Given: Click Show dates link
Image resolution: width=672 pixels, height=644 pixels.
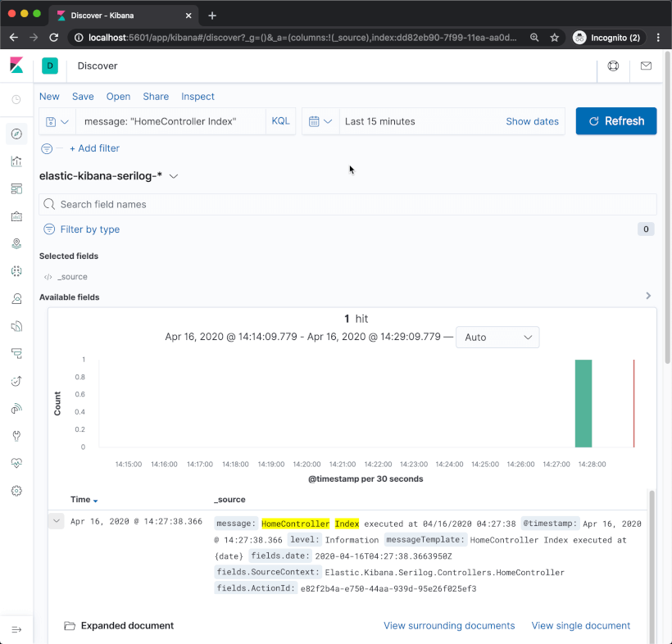Looking at the screenshot, I should pos(532,122).
